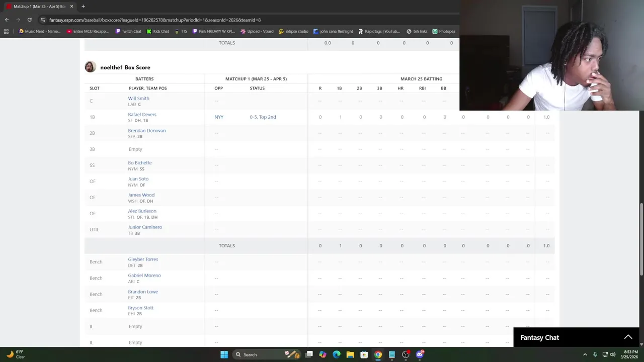644x362 pixels.
Task: Open Pink FRIDAYY W KPI bookmark
Action: [x=214, y=31]
